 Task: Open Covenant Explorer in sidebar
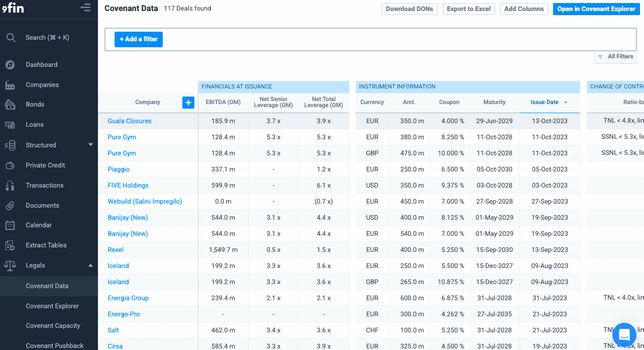pos(52,306)
